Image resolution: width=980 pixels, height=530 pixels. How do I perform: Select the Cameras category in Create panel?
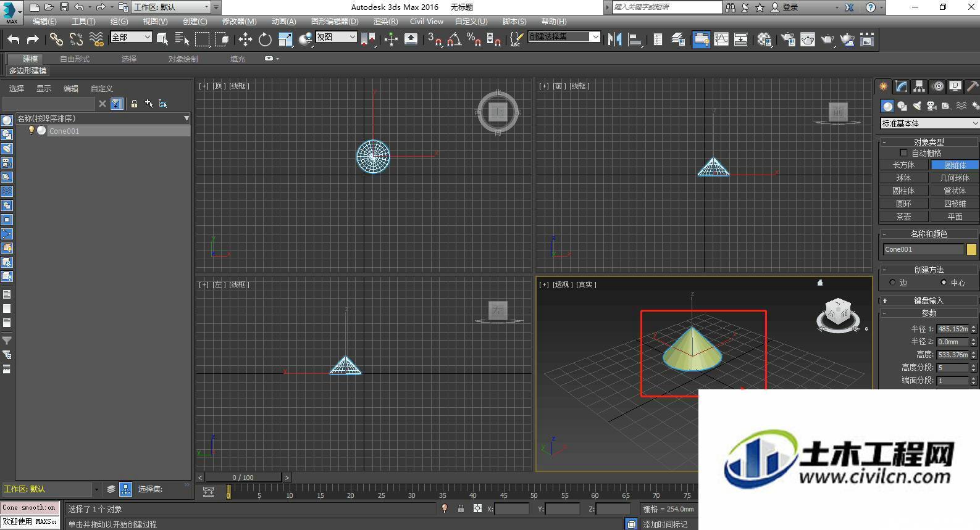point(932,106)
